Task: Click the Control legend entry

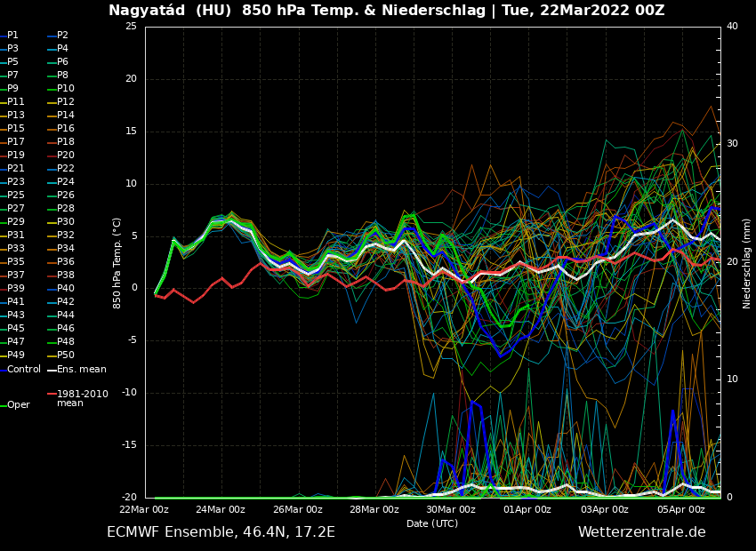Action: pyautogui.click(x=24, y=369)
